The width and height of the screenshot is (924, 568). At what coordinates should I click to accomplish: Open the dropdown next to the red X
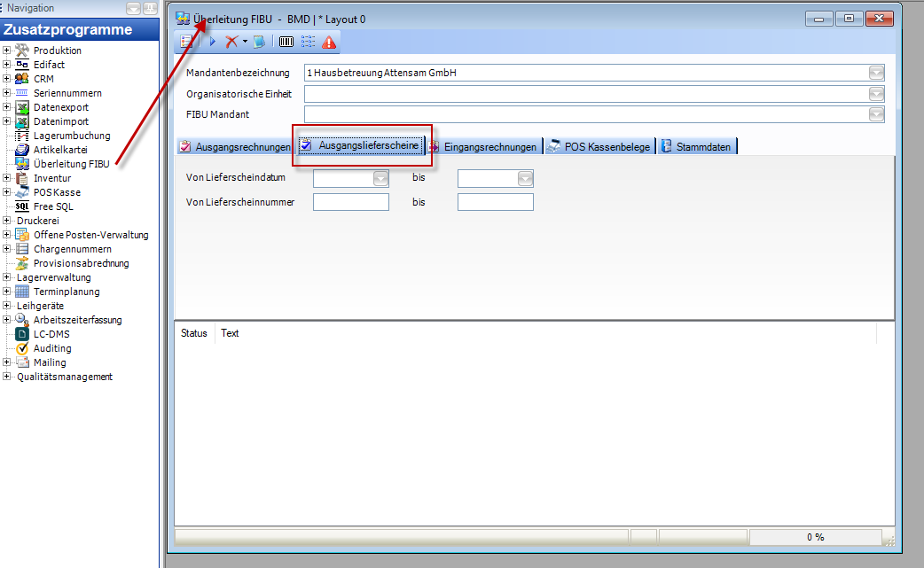click(x=245, y=42)
